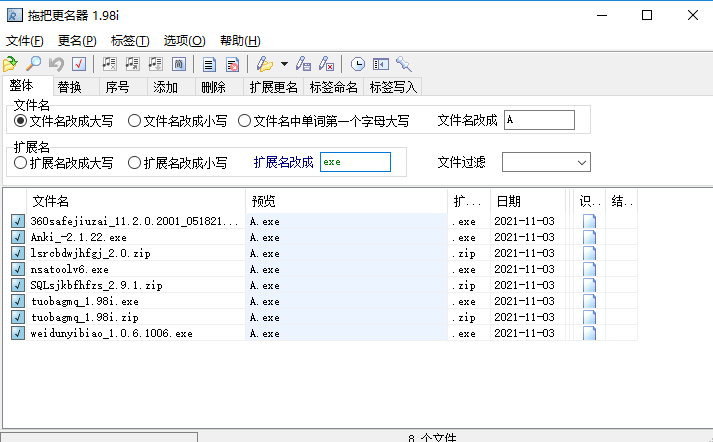Click file-type icon for Anki_-2.1.22.exe row
This screenshot has width=713, height=442.
589,237
